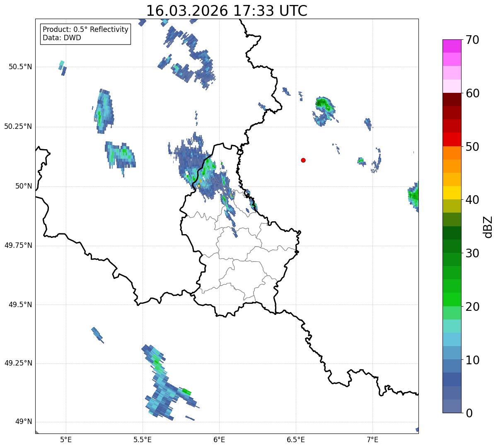Viewport: 498px width, 448px height.
Task: Click the 49.25°N latitude label
Action: point(18,363)
